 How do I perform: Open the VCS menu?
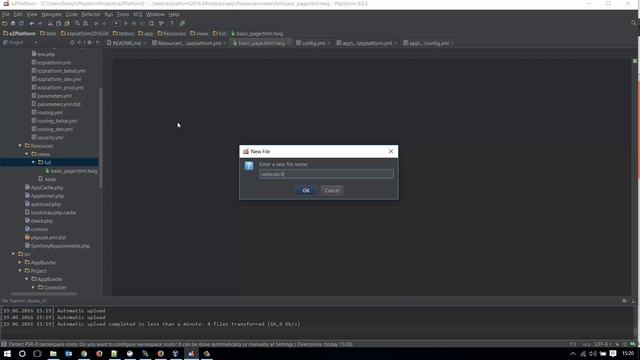coord(138,14)
